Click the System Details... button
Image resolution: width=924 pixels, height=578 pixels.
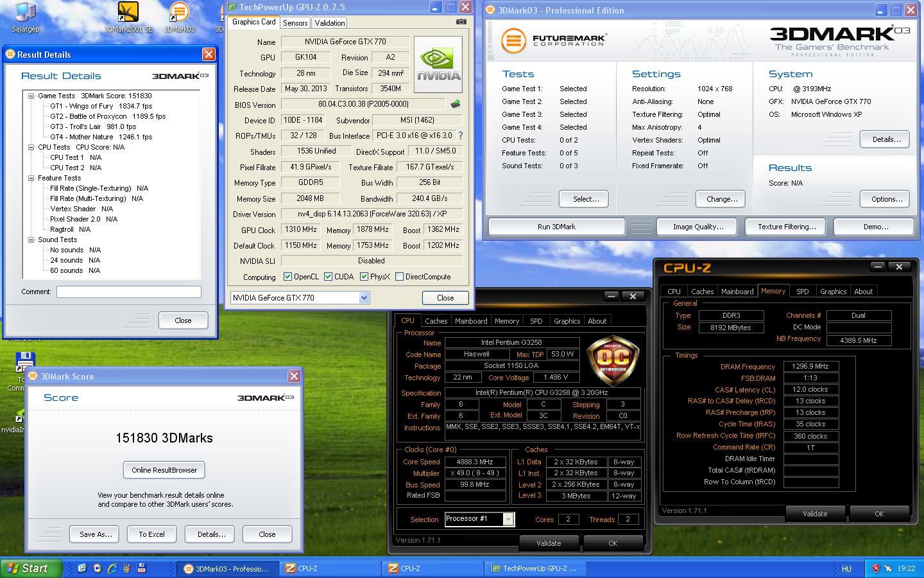pyautogui.click(x=886, y=139)
